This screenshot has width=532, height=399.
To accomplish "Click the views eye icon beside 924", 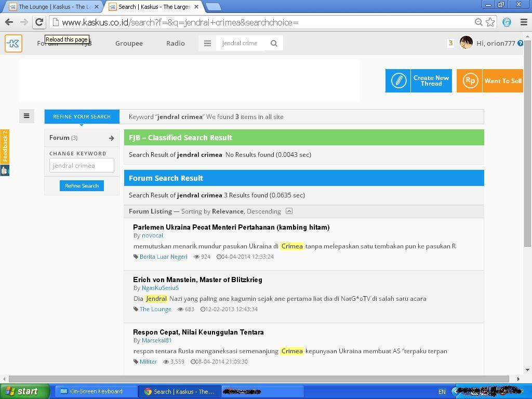I will (x=196, y=257).
